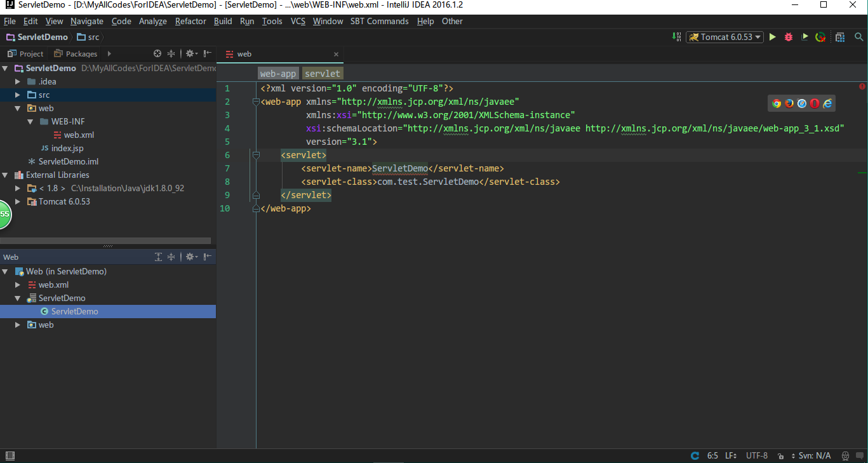
Task: Click the Make Project binary-arrow icon
Action: 677,37
